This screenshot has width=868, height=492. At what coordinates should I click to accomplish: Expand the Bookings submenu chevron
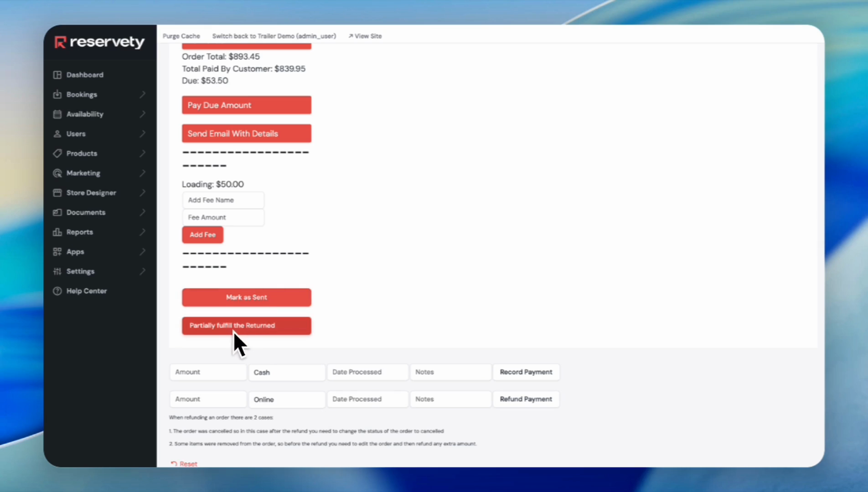(x=143, y=94)
